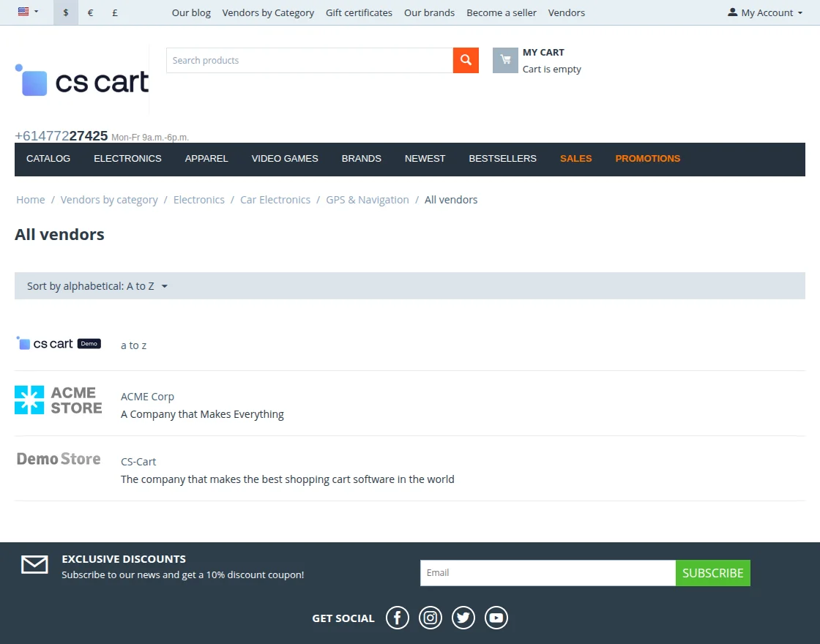Select ELECTRONICS in the navigation menu
820x644 pixels.
click(x=127, y=159)
